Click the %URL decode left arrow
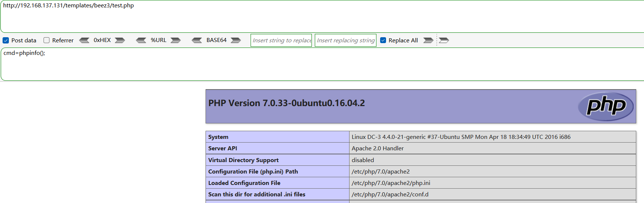This screenshot has width=644, height=203. click(x=141, y=40)
